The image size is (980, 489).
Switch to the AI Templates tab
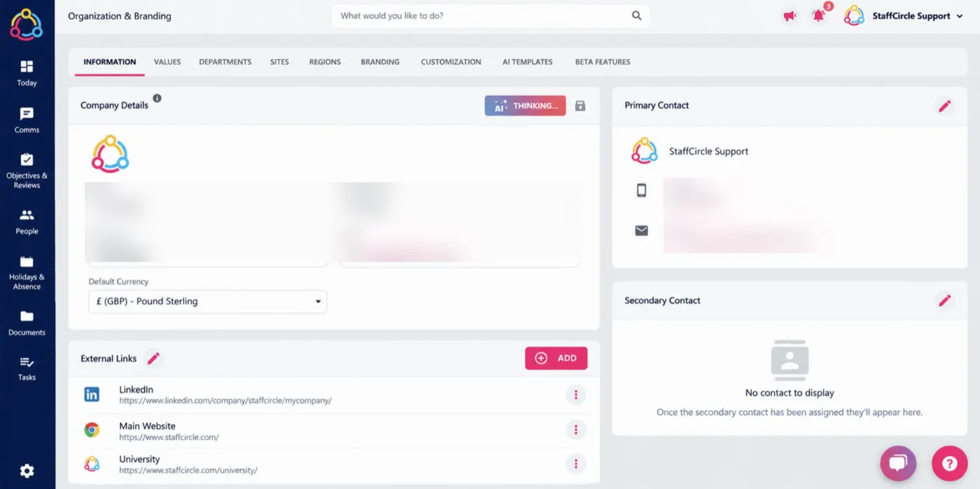point(527,62)
